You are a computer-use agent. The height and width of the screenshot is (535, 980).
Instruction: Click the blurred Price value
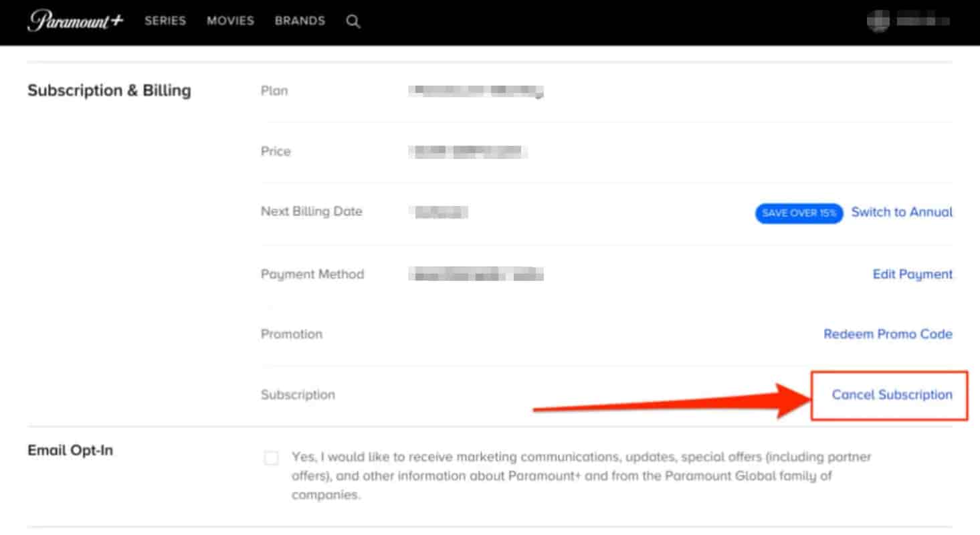pyautogui.click(x=468, y=152)
